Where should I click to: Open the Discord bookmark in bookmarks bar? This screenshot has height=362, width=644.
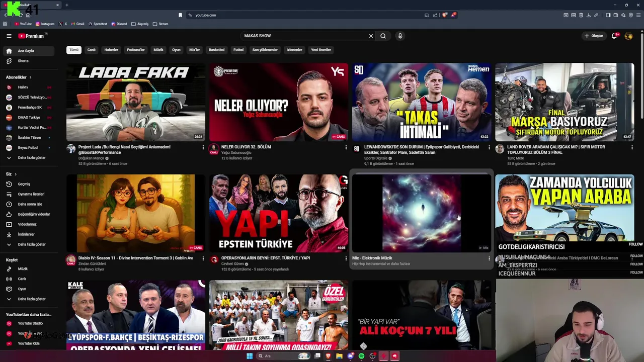tap(119, 24)
